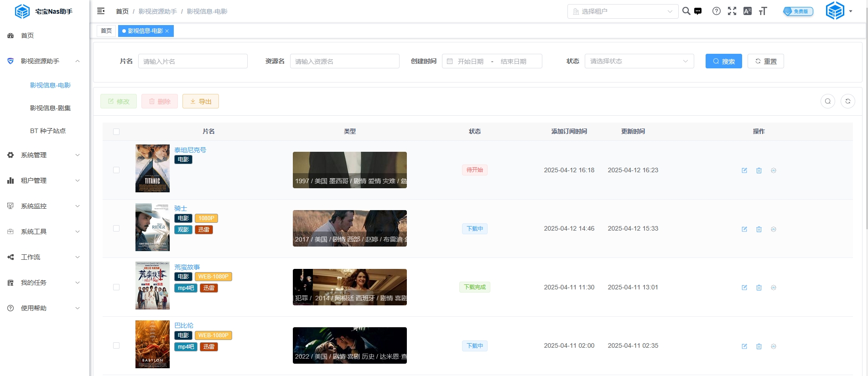Go to 首页 in the sidebar

(x=45, y=36)
